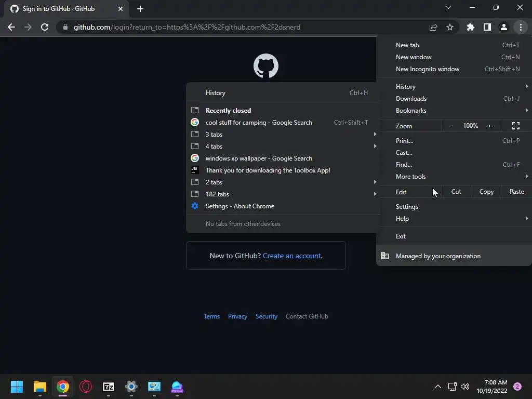Click the 100% zoom value
532x399 pixels.
coord(470,126)
